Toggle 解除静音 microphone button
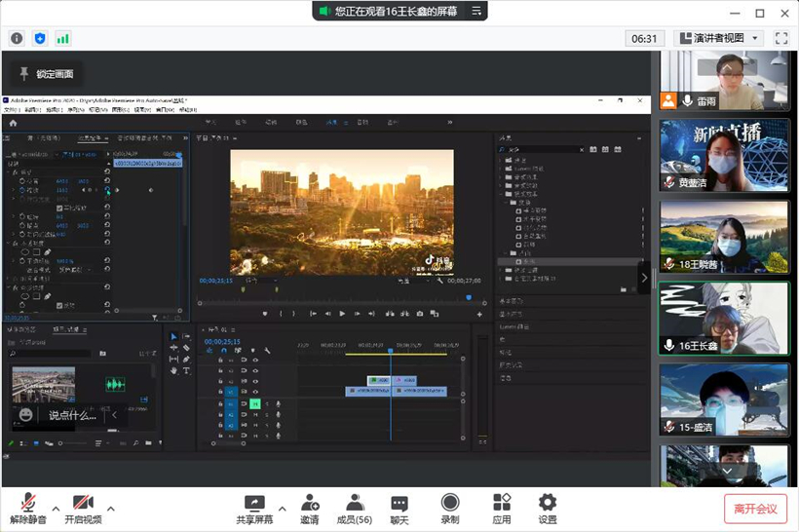The width and height of the screenshot is (799, 532). click(28, 509)
